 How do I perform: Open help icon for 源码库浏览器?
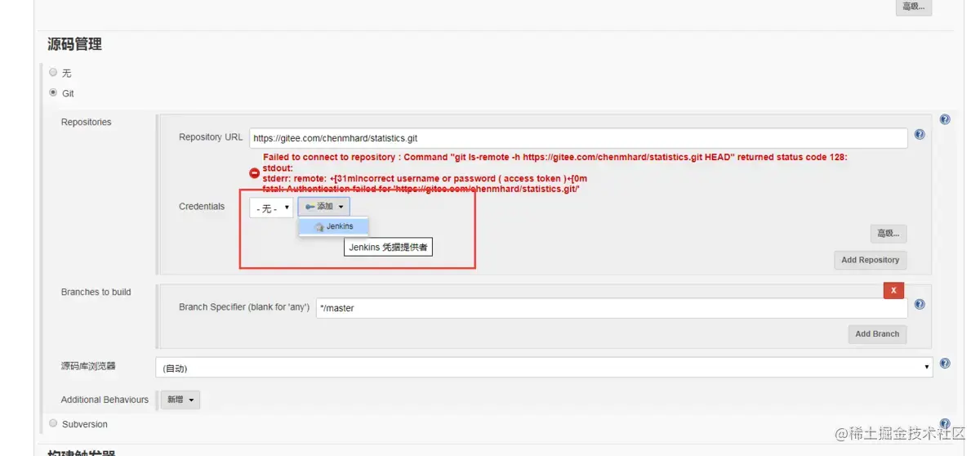945,364
